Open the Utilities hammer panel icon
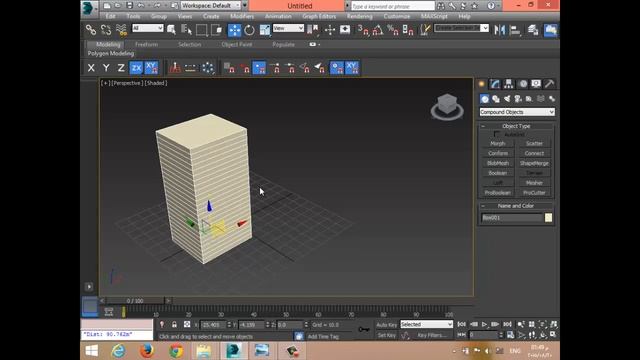The height and width of the screenshot is (360, 640). pos(549,84)
